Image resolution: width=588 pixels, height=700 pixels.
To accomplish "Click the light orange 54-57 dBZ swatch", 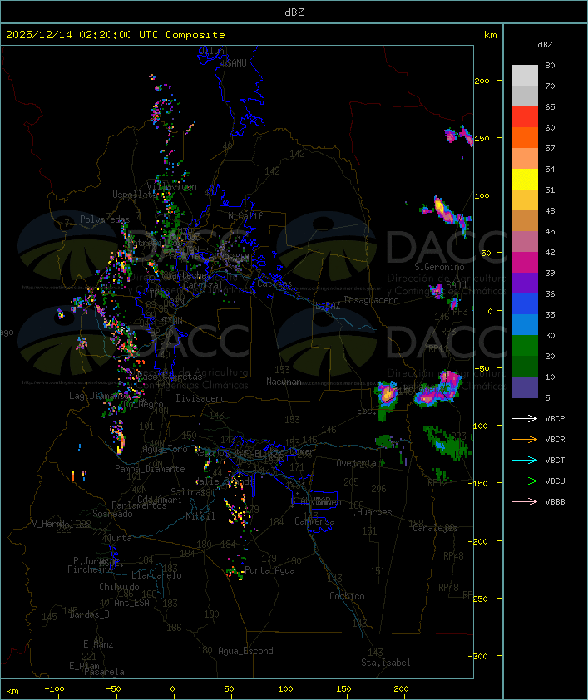I will (525, 159).
